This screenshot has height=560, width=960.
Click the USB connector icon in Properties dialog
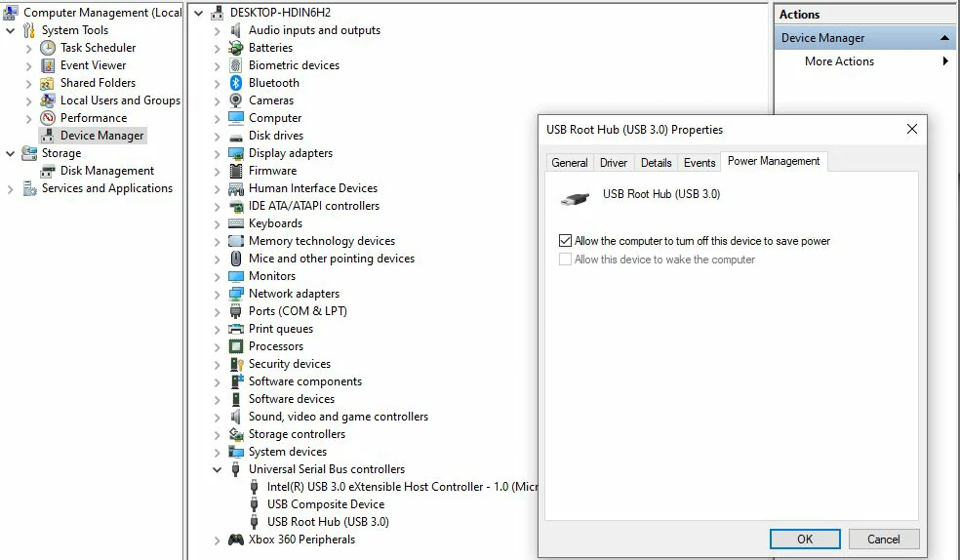[x=575, y=199]
